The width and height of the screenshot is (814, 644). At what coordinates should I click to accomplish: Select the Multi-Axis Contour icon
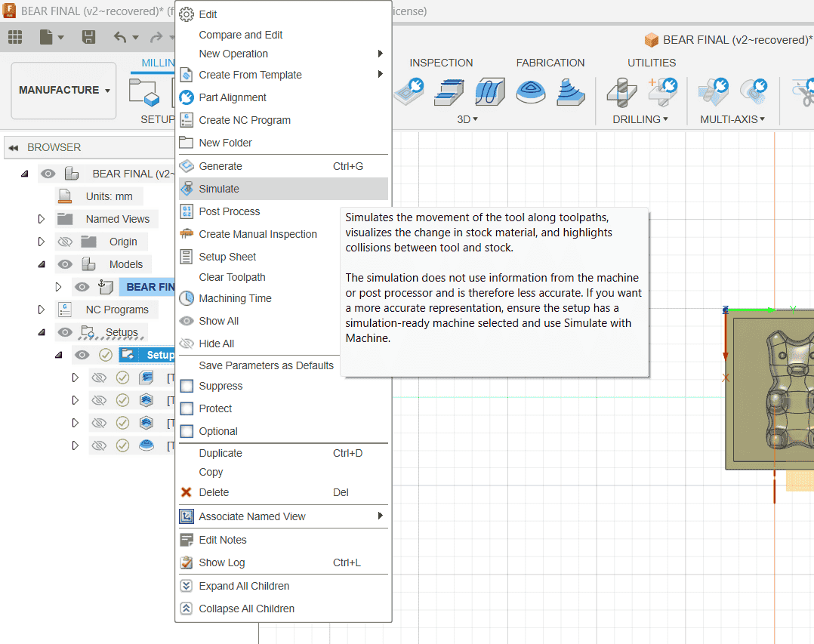coord(754,92)
